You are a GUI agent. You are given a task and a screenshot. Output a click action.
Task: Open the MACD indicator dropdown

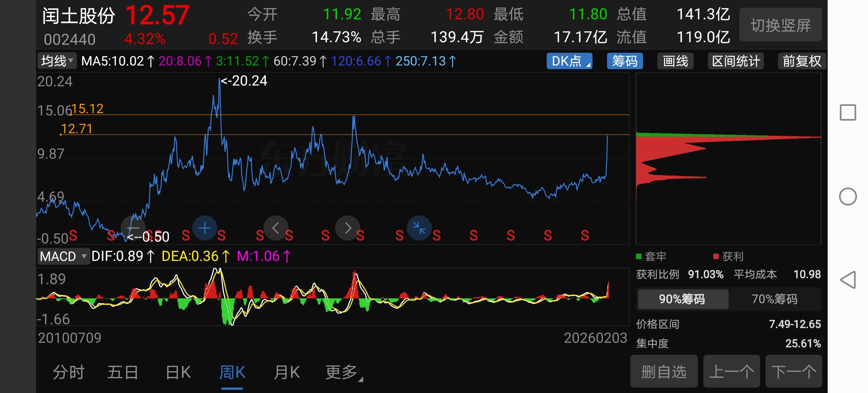click(x=63, y=257)
